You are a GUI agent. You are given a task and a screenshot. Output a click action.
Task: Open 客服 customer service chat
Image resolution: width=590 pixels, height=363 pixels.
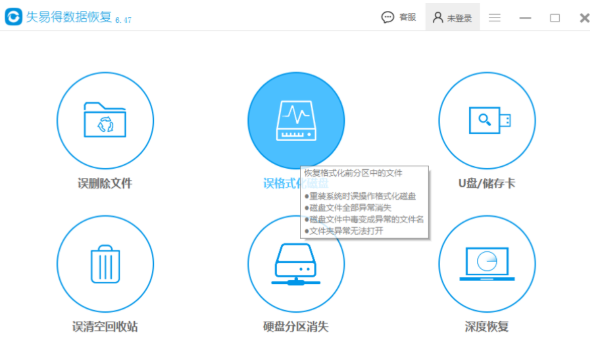(398, 17)
